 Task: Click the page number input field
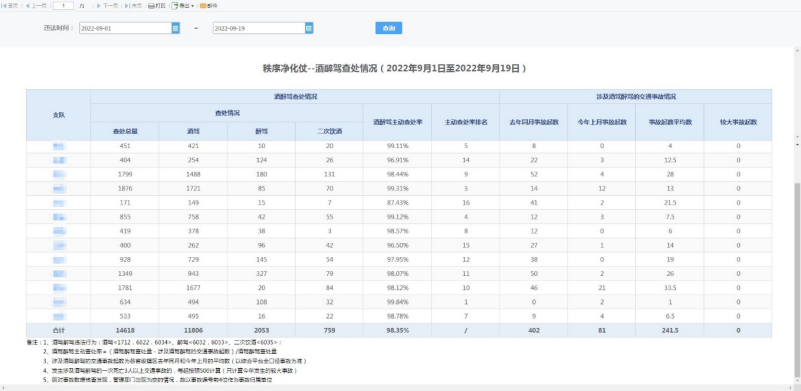point(63,6)
